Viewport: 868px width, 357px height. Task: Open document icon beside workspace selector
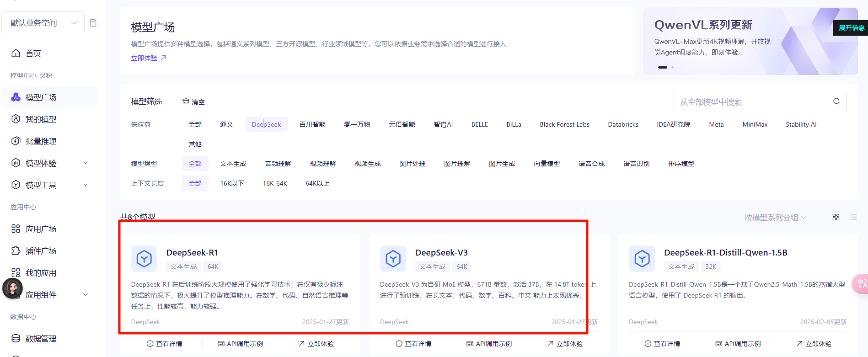[93, 23]
